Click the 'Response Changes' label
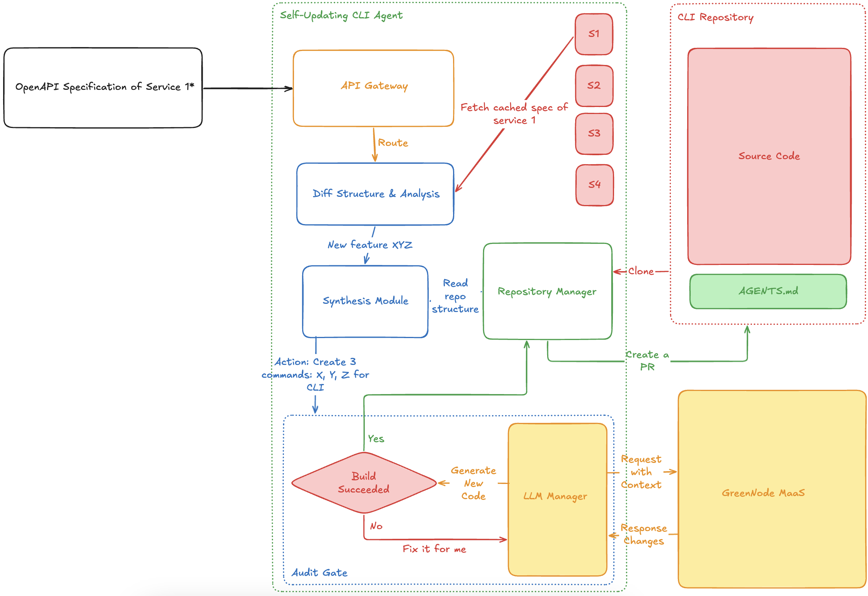 [x=644, y=535]
